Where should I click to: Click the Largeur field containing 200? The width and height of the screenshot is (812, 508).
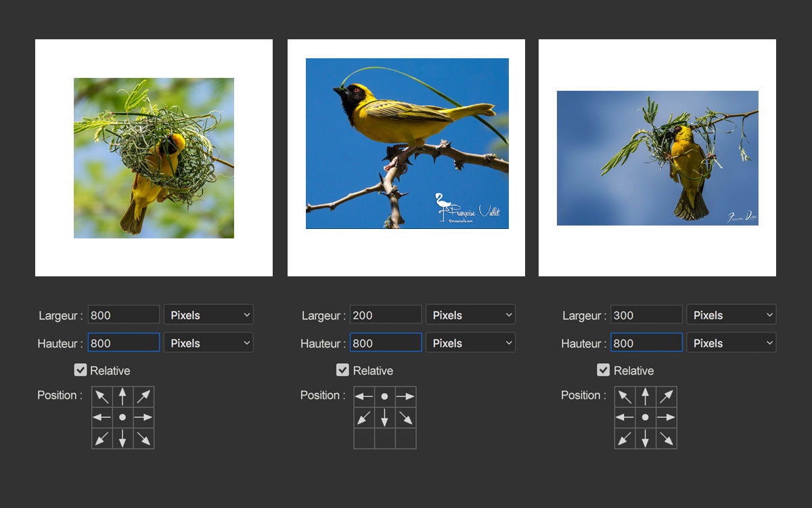coord(385,315)
